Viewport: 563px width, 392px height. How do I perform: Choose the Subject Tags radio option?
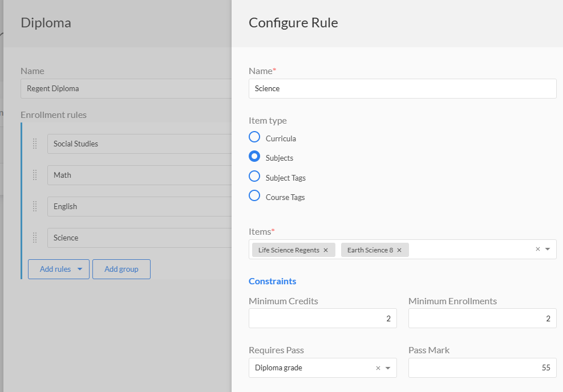[x=254, y=176]
